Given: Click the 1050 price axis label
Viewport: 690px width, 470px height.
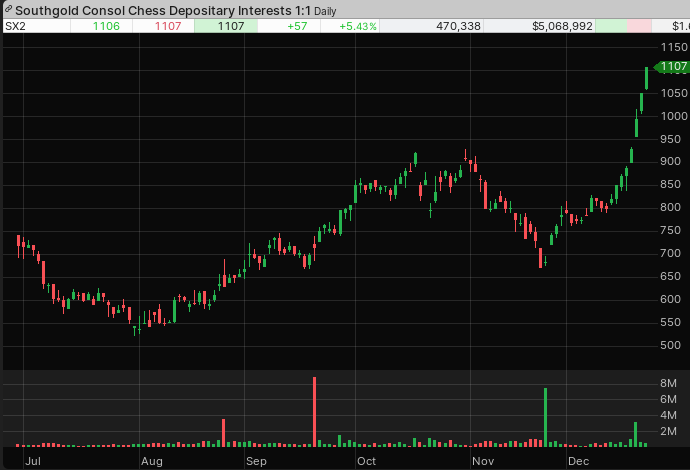Looking at the screenshot, I should [x=674, y=93].
